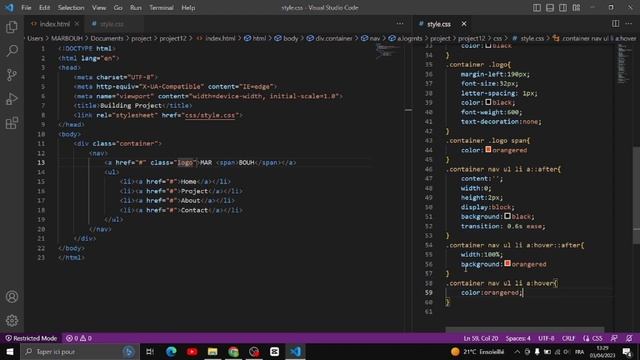Image resolution: width=640 pixels, height=360 pixels.
Task: Toggle secondary side bar layout icon
Action: [x=563, y=8]
